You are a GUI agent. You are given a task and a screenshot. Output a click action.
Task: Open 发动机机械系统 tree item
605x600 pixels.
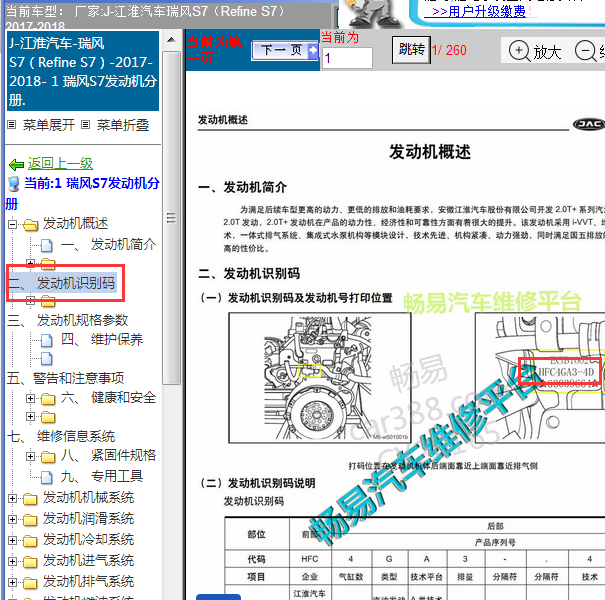click(x=88, y=498)
